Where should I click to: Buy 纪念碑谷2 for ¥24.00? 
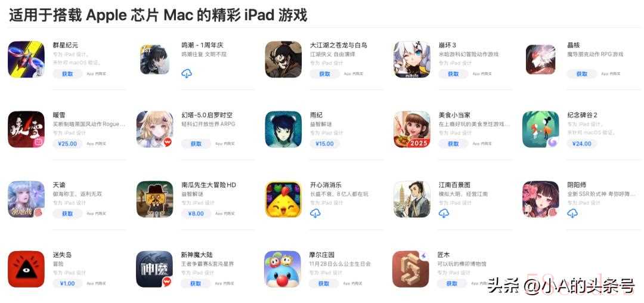[x=581, y=144]
